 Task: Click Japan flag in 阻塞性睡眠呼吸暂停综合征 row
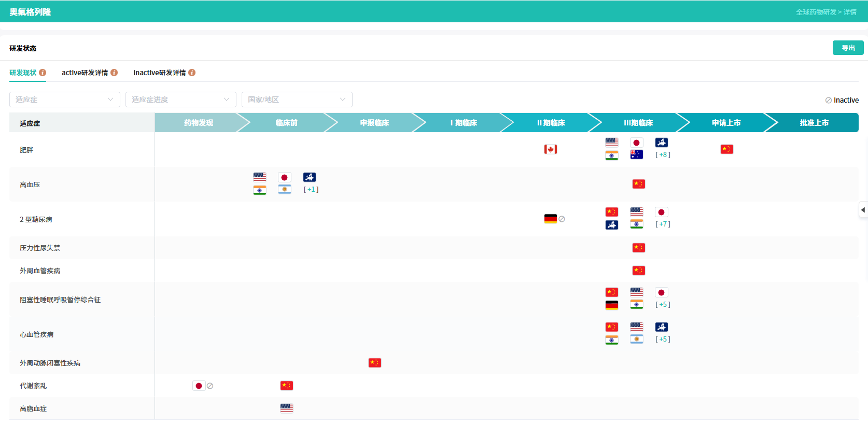click(x=662, y=292)
